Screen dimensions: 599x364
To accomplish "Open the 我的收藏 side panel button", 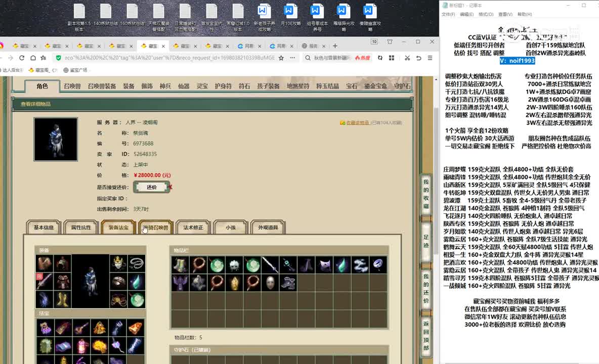I will tap(426, 195).
